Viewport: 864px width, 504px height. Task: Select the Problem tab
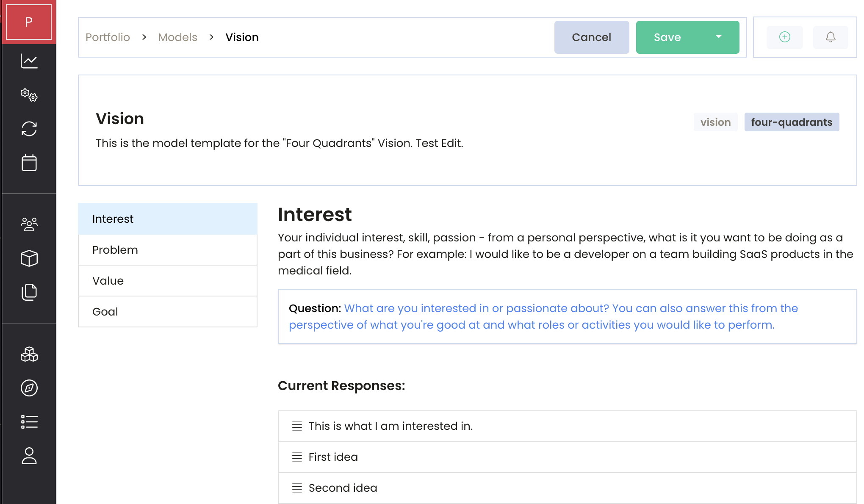tap(168, 250)
